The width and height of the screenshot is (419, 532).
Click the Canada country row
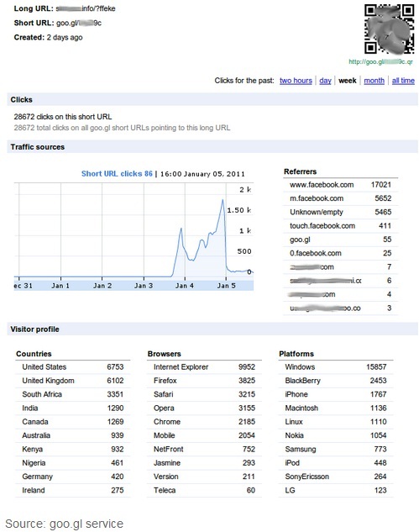(x=72, y=422)
